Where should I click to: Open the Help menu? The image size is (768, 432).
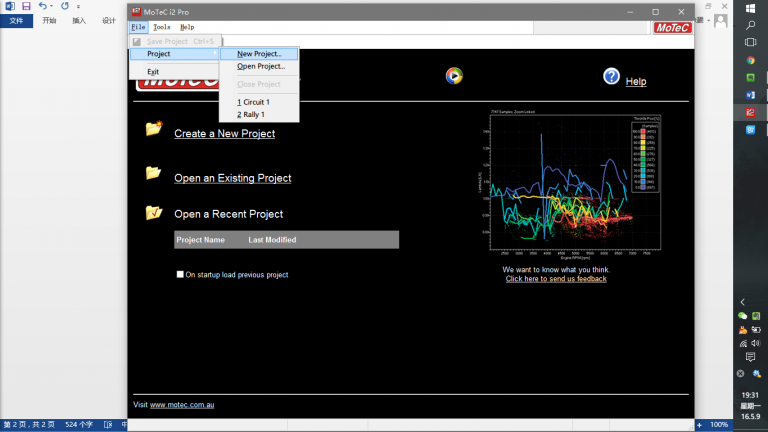187,27
